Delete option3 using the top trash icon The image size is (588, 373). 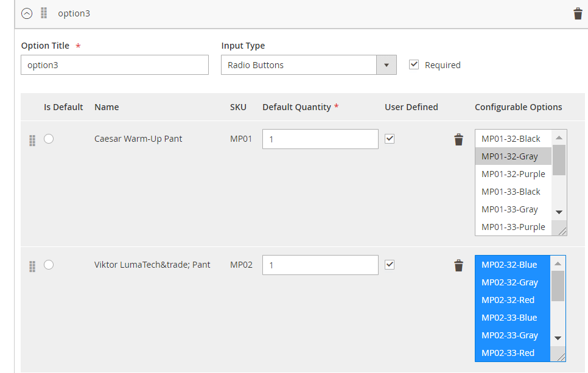(x=578, y=13)
